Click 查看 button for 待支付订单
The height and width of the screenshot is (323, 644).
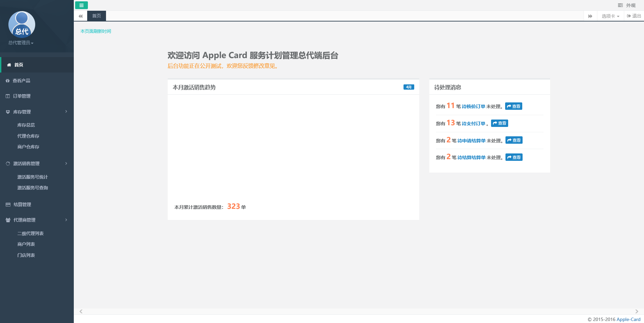499,123
